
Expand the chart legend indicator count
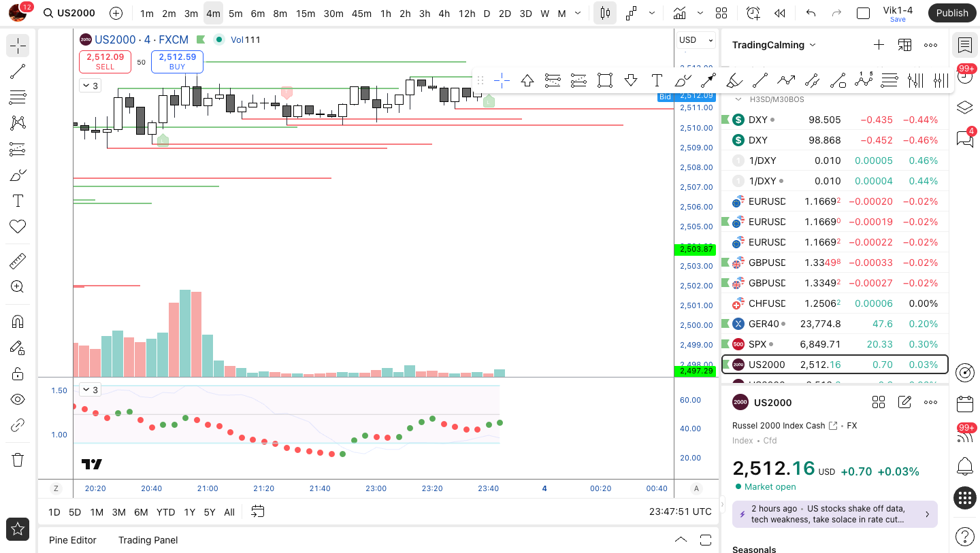point(89,85)
